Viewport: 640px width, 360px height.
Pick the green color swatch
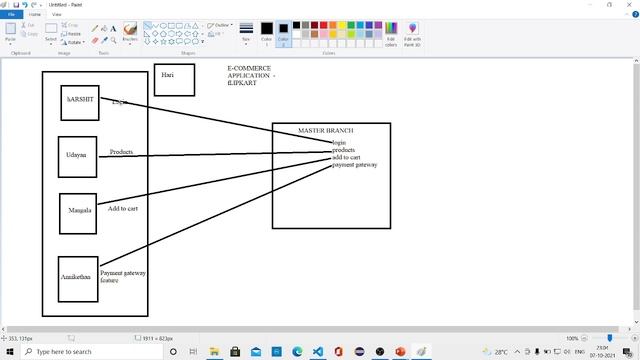[351, 25]
